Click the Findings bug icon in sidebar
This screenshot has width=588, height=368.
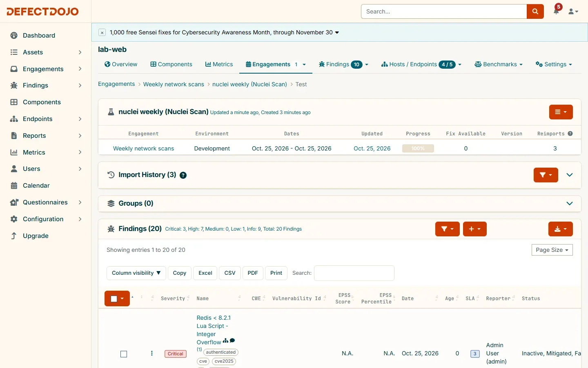pyautogui.click(x=14, y=85)
